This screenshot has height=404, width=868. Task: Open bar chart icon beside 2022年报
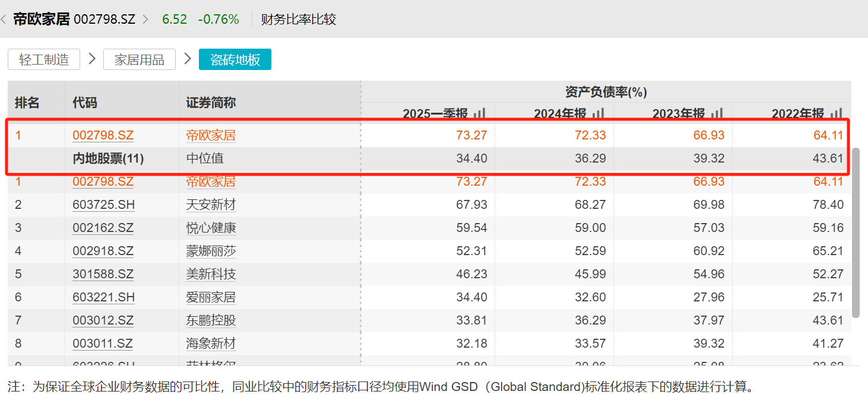[837, 113]
